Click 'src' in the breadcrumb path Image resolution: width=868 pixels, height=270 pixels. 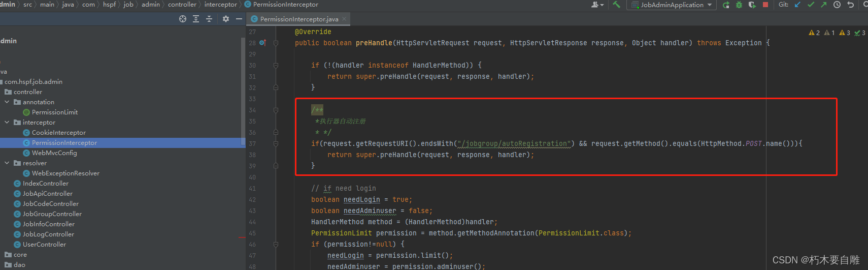click(27, 5)
